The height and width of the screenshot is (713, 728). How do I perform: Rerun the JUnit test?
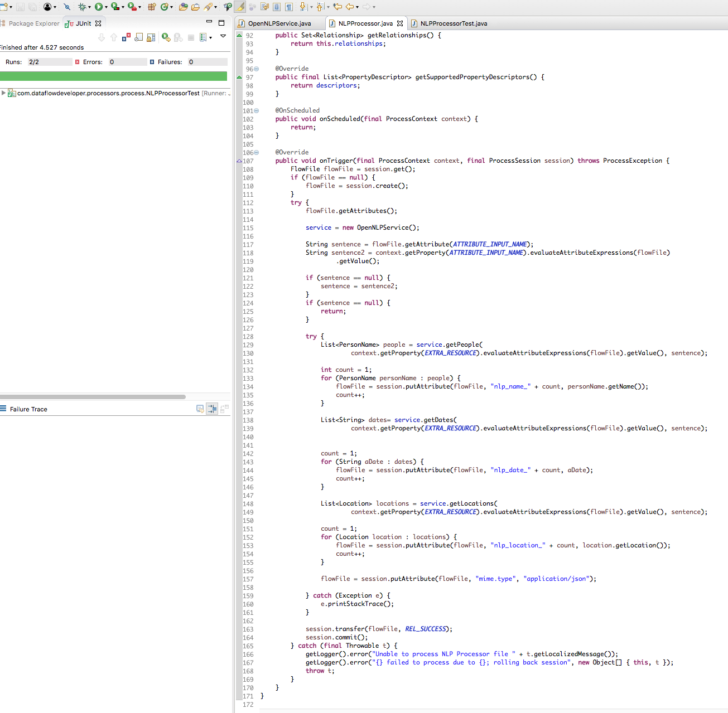[165, 38]
